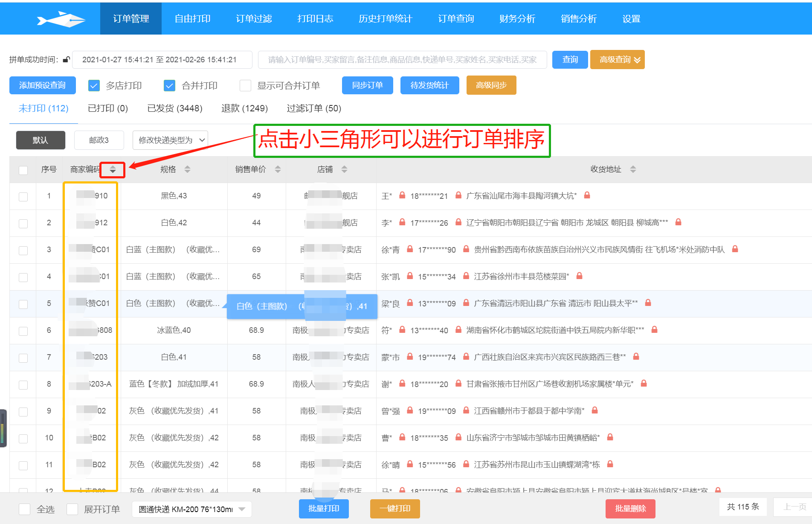
Task: Click the lock icon after 王* in row 1
Action: [x=402, y=195]
